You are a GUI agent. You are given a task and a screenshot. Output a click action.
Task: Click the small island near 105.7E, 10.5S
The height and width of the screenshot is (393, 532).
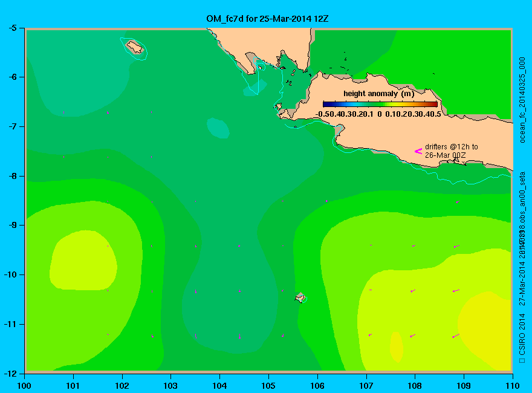(x=300, y=297)
